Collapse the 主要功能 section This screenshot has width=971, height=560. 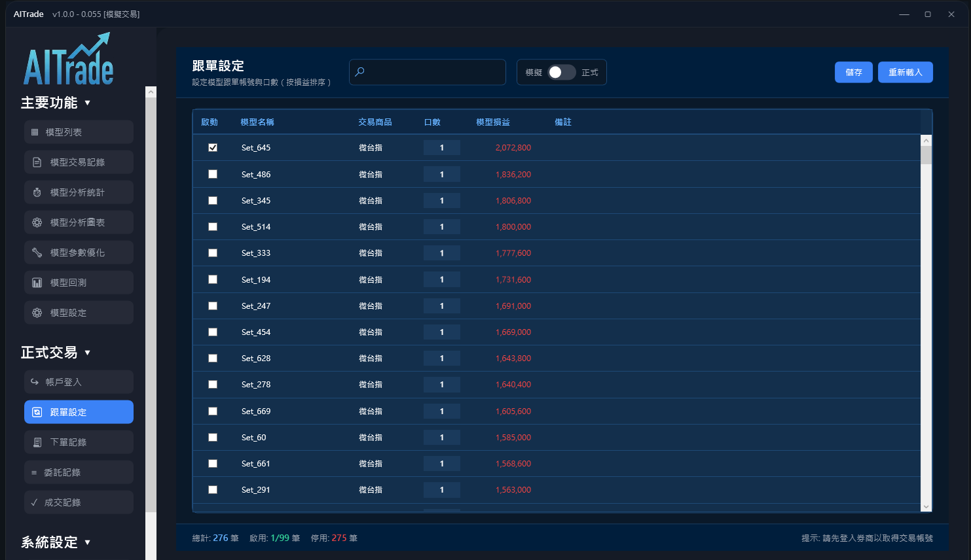click(88, 103)
